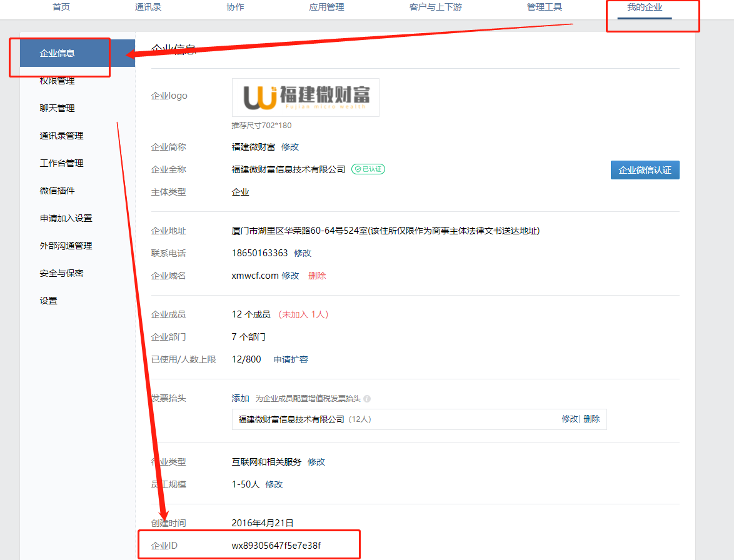The height and width of the screenshot is (560, 734).
Task: Switch to the 管理工具 tab
Action: 545,7
